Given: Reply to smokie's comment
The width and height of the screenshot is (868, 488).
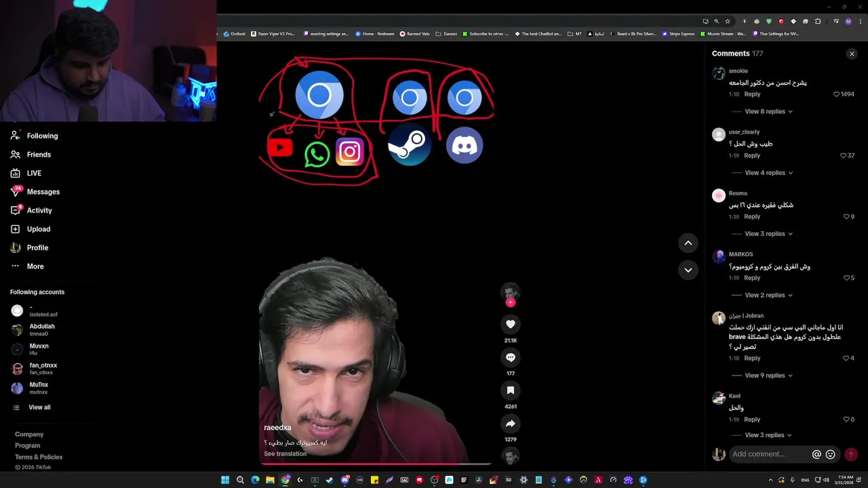Looking at the screenshot, I should 752,94.
